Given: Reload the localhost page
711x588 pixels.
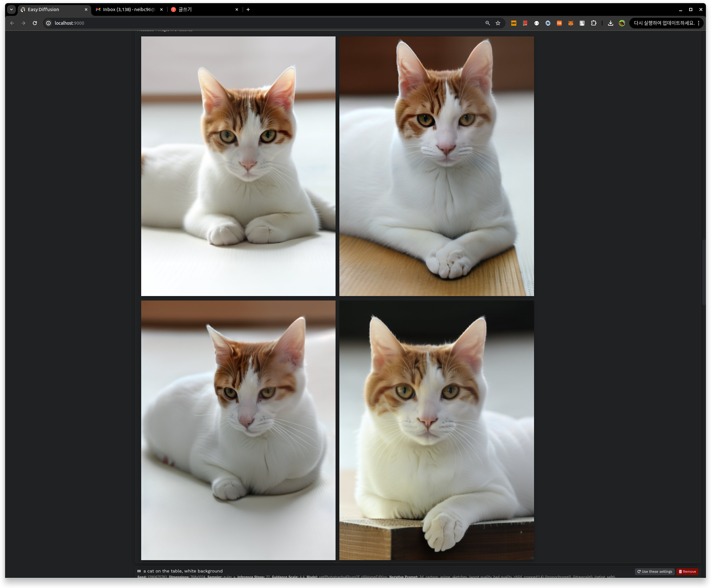Looking at the screenshot, I should [35, 23].
